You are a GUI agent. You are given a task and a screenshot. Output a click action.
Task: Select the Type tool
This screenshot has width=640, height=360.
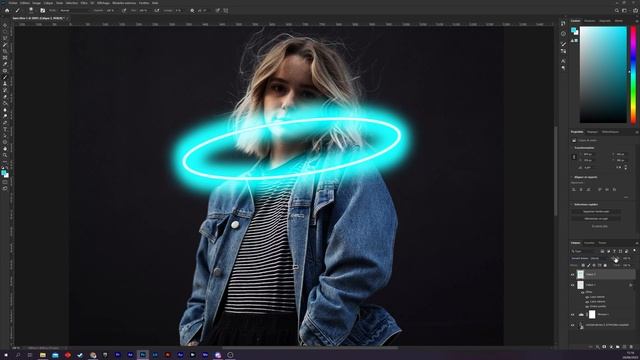pyautogui.click(x=5, y=129)
